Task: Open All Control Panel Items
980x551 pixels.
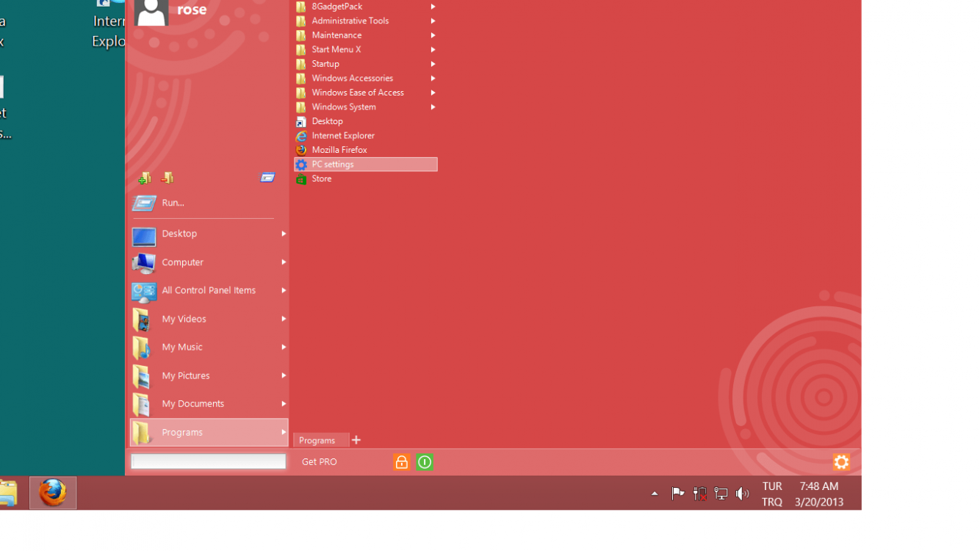Action: pos(209,291)
